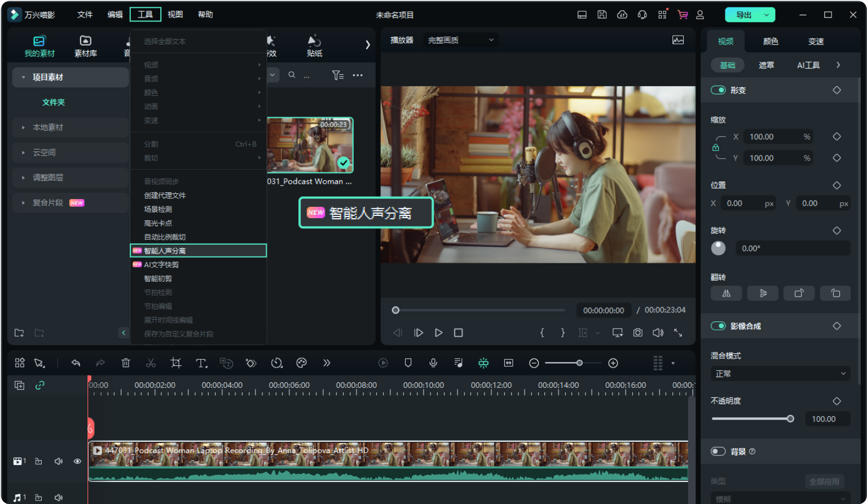This screenshot has width=867, height=504.
Task: Toggle the 形变 switch off
Action: click(718, 90)
